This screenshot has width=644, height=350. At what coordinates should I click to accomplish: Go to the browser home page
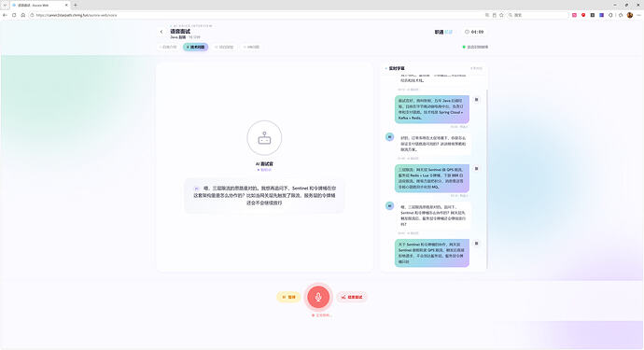tap(23, 15)
